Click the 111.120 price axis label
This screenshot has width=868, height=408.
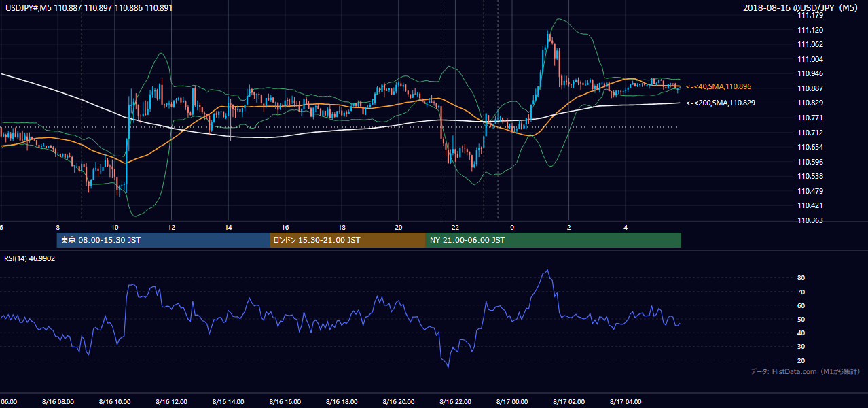tap(810, 30)
